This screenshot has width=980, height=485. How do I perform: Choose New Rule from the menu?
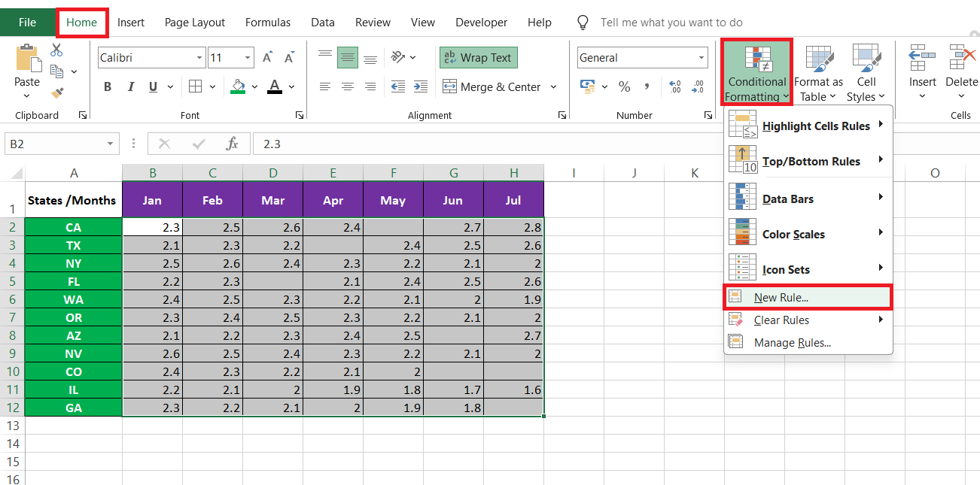pos(808,297)
